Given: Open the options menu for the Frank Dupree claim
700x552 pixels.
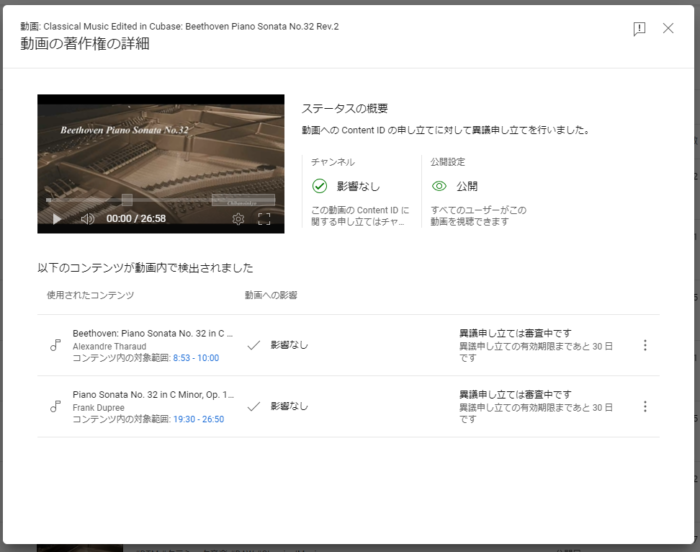Looking at the screenshot, I should point(645,406).
